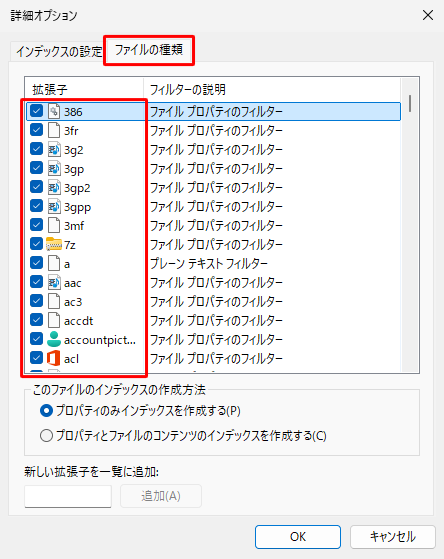Screen dimensions: 444x559
Task: Click the zip folder icon for 7z
Action: tap(54, 245)
